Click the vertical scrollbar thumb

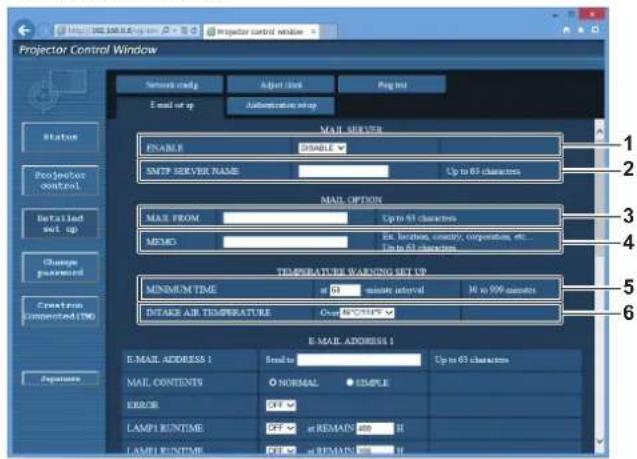pos(599,198)
